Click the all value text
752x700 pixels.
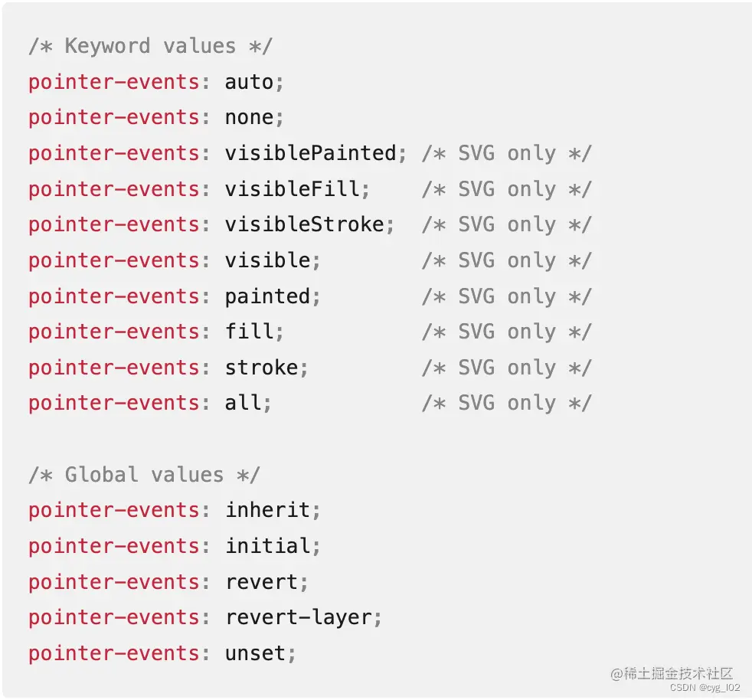tap(244, 403)
